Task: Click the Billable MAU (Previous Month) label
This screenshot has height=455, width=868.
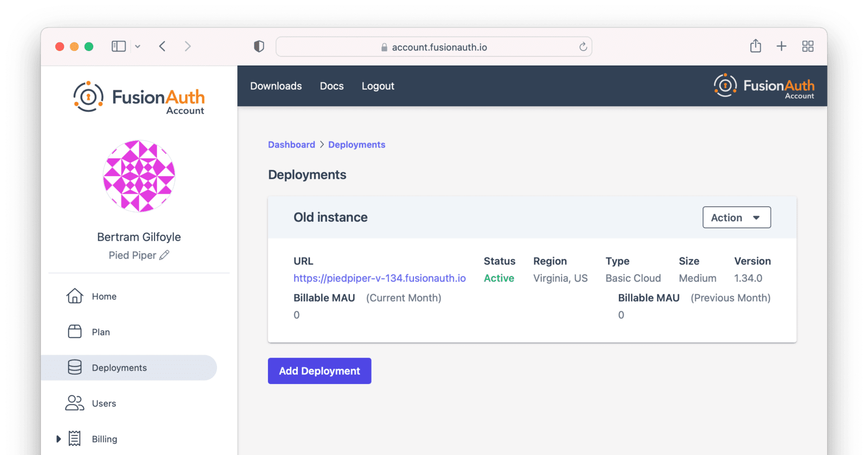Action: point(694,298)
